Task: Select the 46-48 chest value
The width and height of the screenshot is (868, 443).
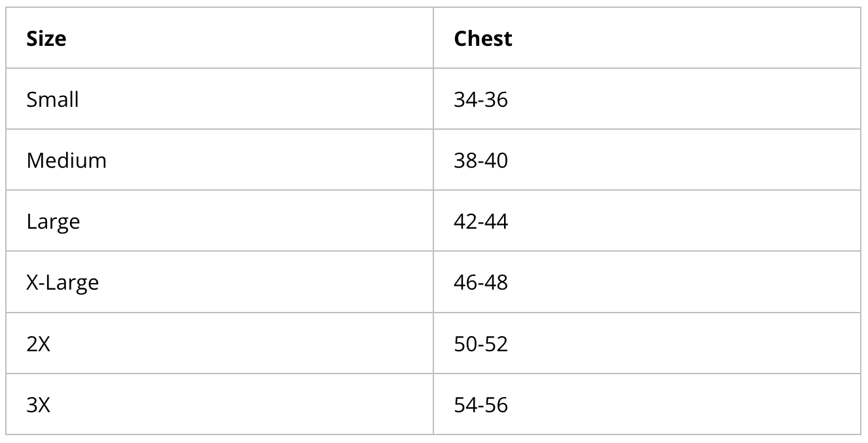Action: [x=480, y=282]
